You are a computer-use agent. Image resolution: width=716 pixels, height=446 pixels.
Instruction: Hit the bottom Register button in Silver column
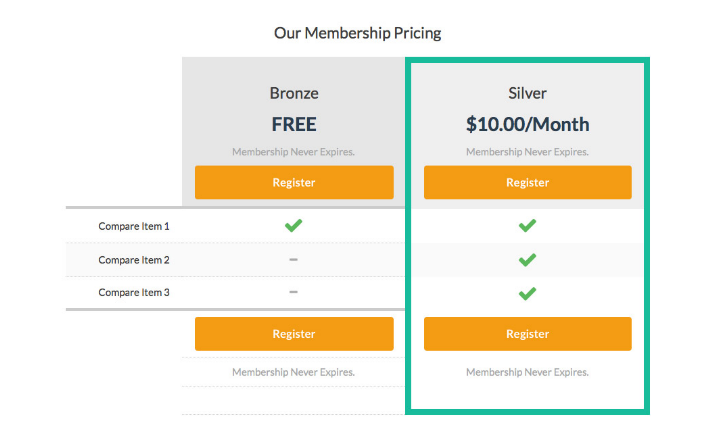coord(527,334)
